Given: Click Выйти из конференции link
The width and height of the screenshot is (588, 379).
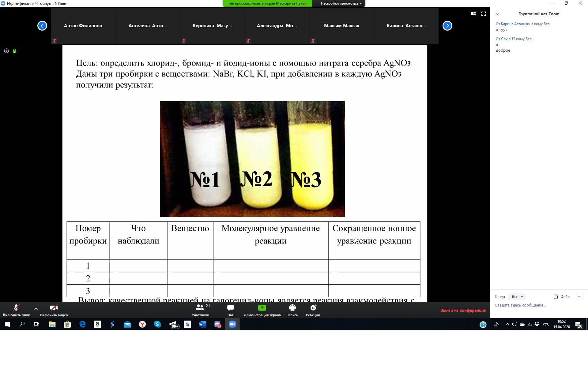Looking at the screenshot, I should 463,310.
